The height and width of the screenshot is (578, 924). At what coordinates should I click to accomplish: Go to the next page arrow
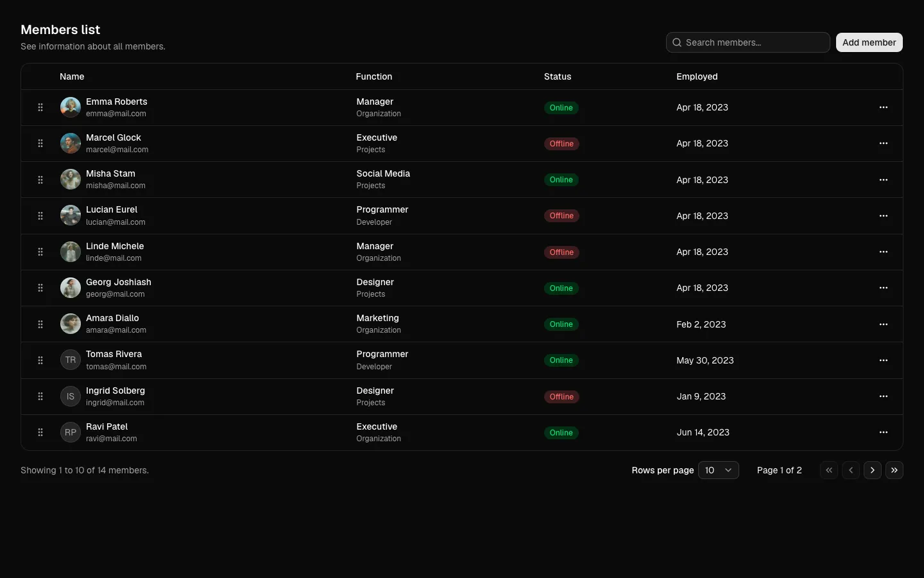(873, 470)
